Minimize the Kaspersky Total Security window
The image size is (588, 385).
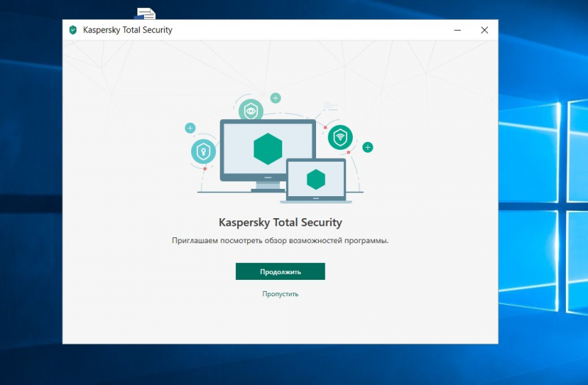(x=457, y=30)
